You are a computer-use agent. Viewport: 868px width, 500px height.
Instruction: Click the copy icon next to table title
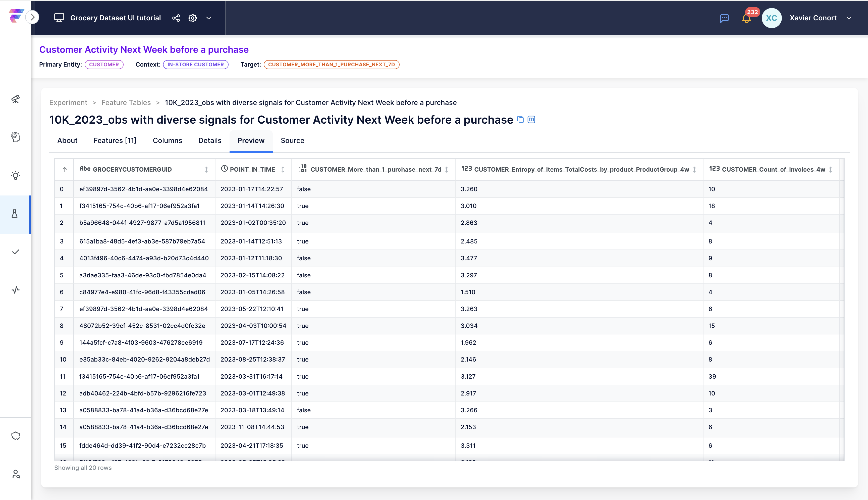(x=521, y=120)
